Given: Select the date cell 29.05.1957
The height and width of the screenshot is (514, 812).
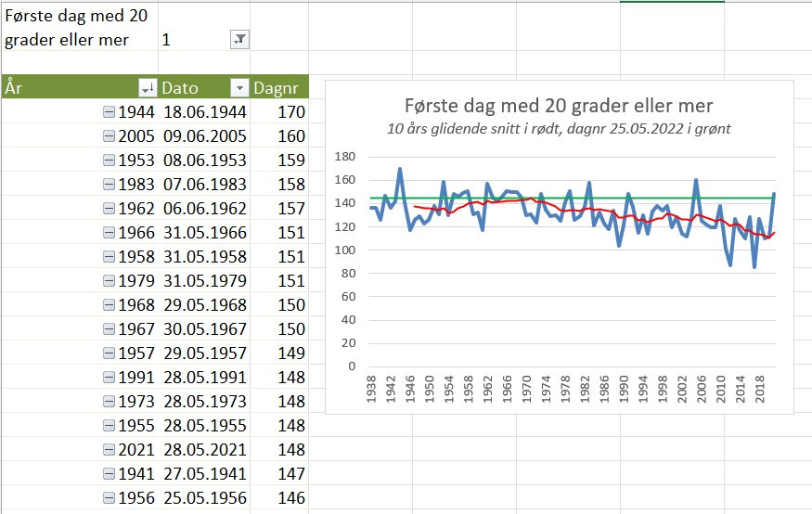Looking at the screenshot, I should (204, 353).
